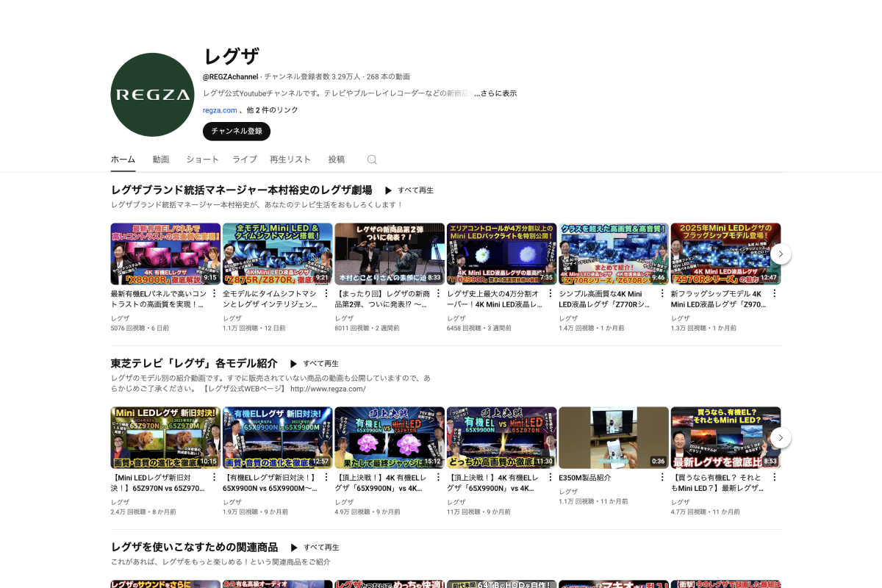Screen dimensions: 882x588
Task: Open three-dot menu for 新フラッグシップモデル video
Action: 775,294
